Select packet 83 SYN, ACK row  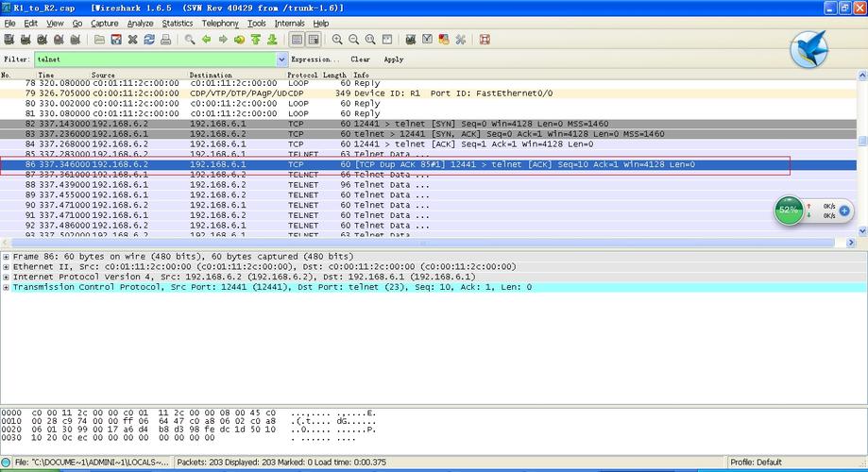pos(428,134)
